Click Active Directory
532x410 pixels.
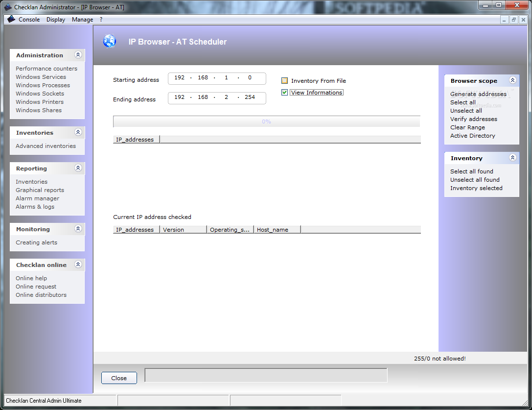[x=473, y=136]
